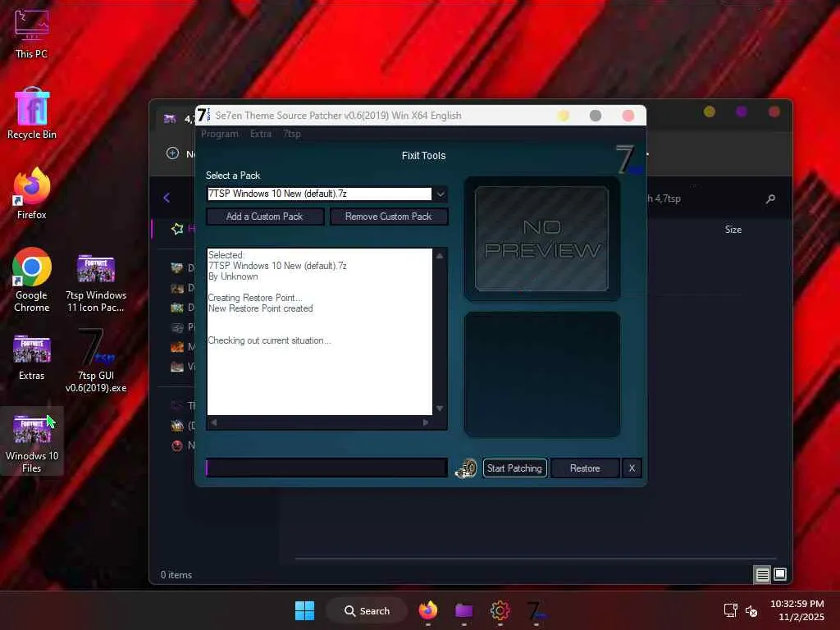Click the New plus icon in File Explorer
Screen dimensions: 840x630
[172, 153]
